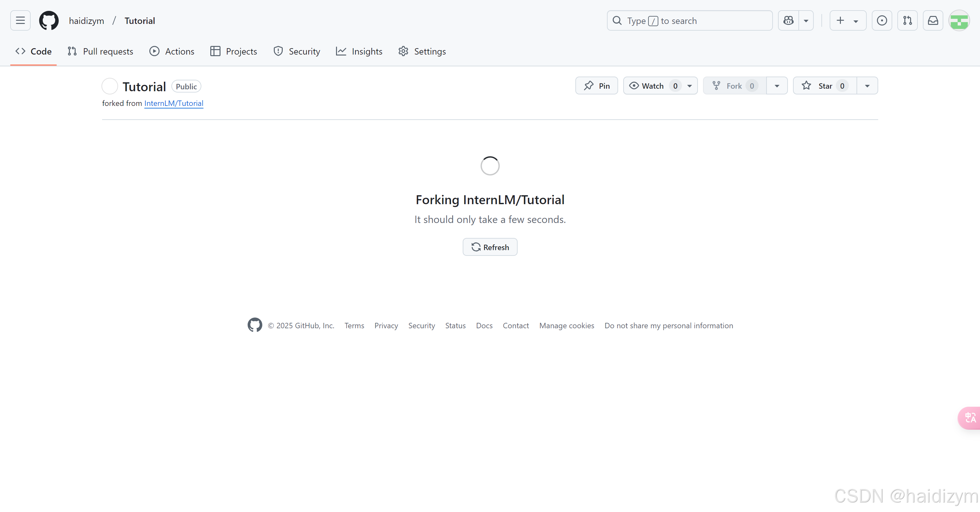Open the issues icon in header

click(x=881, y=20)
